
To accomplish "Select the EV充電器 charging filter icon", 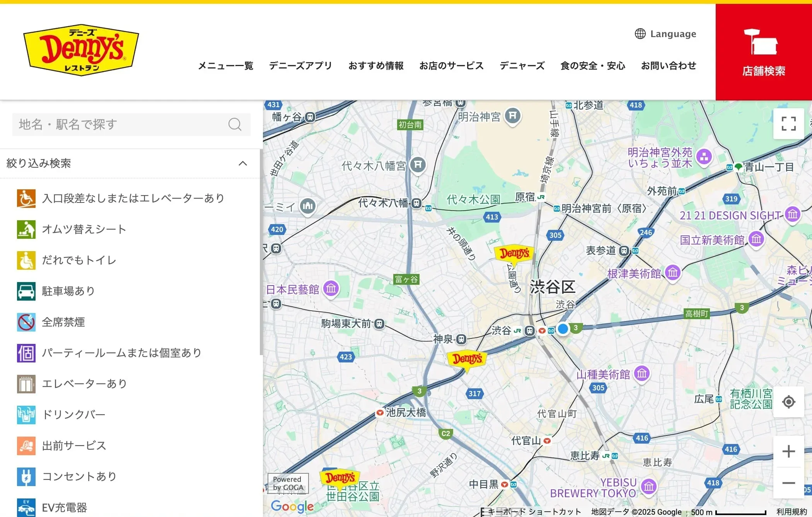I will tap(26, 507).
